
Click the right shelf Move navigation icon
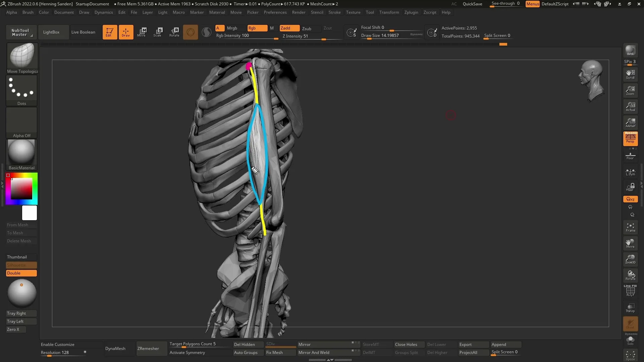(x=630, y=243)
